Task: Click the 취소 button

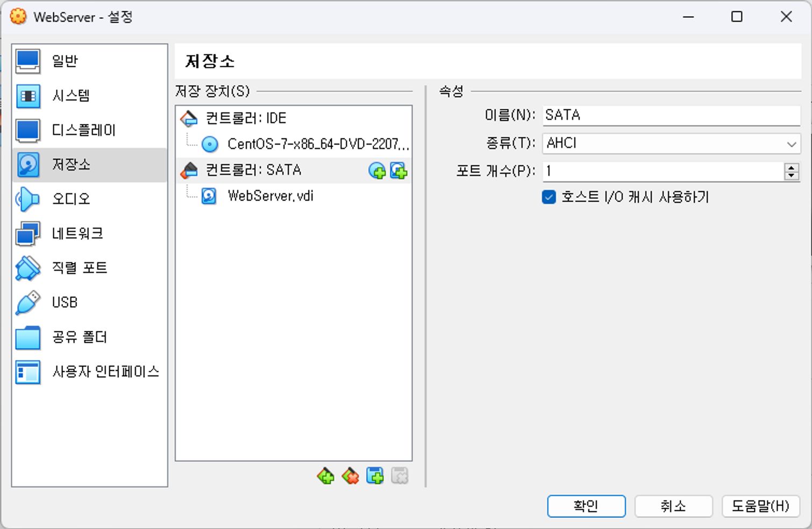Action: coord(673,506)
